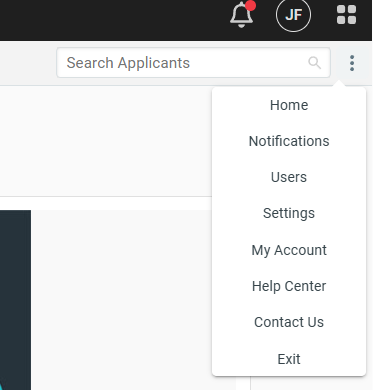Open Settings from the menu
373x390 pixels.
coord(289,213)
